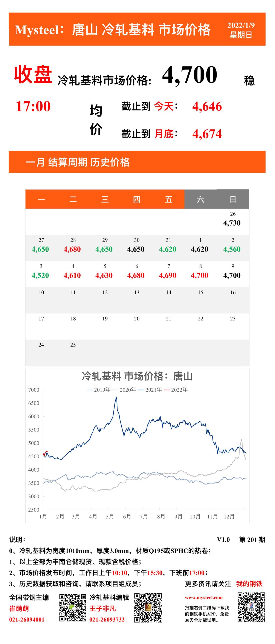Click the 10:10 publish time in notes

point(119,573)
